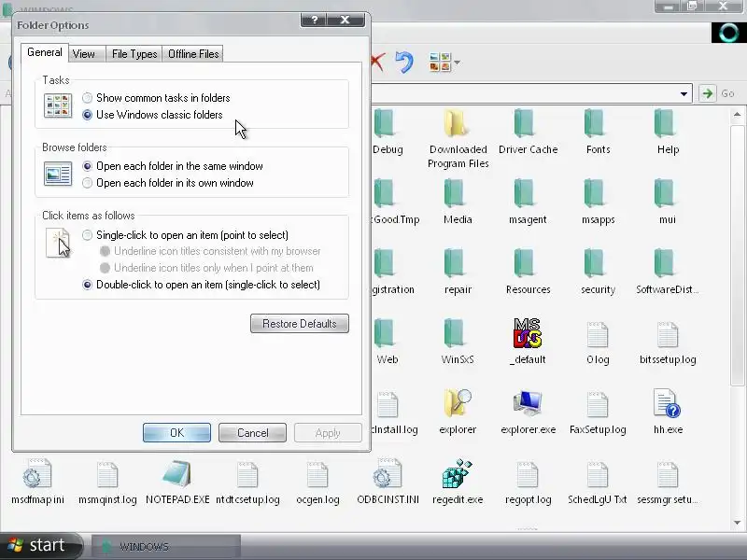Image resolution: width=747 pixels, height=560 pixels.
Task: Click the scrollbar down arrow
Action: tap(737, 523)
